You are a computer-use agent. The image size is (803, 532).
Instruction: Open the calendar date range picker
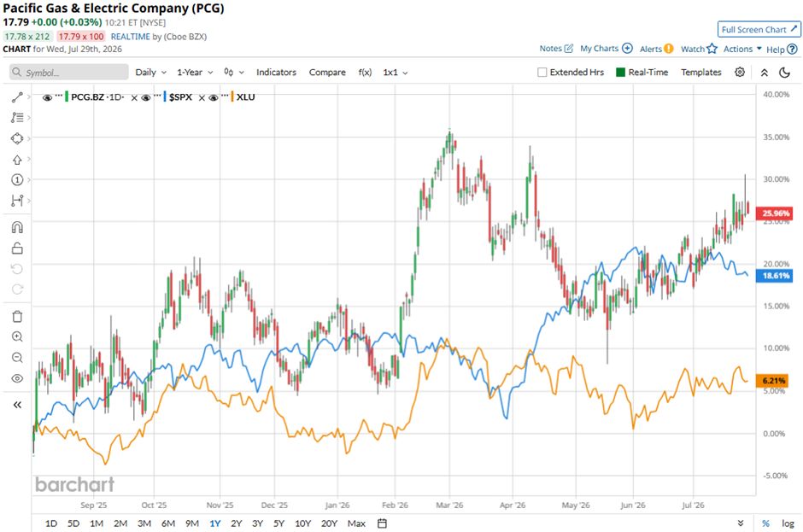[382, 523]
